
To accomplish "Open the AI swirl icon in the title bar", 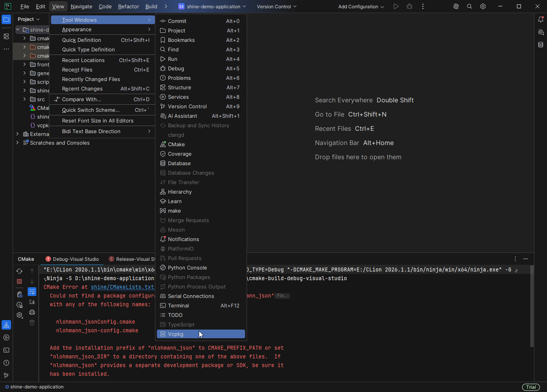I will click(456, 6).
